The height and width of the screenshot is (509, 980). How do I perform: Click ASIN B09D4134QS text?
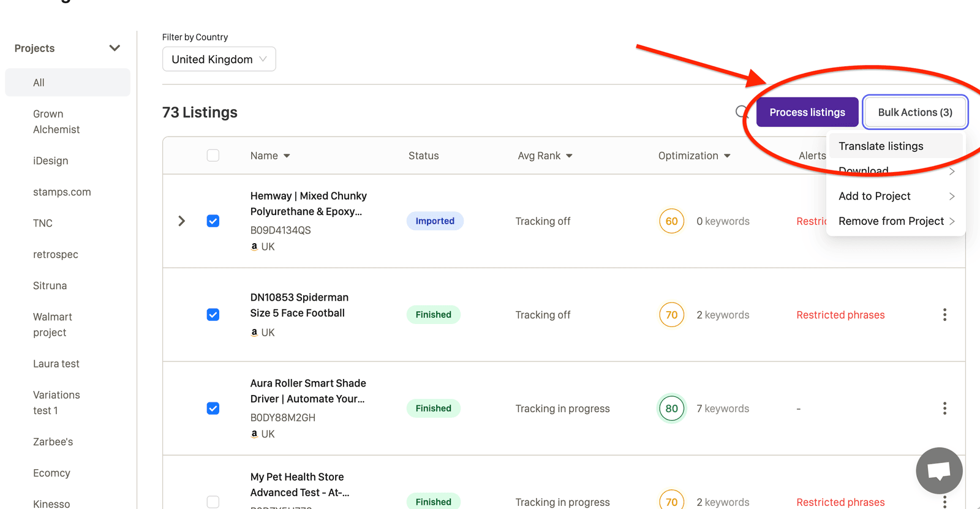(281, 230)
